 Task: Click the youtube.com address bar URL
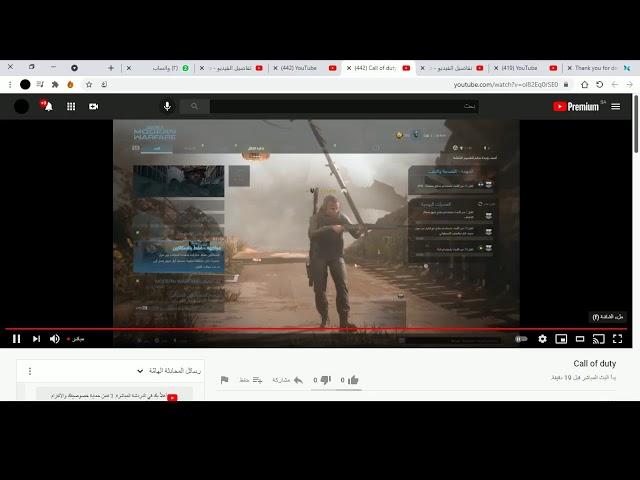point(506,84)
